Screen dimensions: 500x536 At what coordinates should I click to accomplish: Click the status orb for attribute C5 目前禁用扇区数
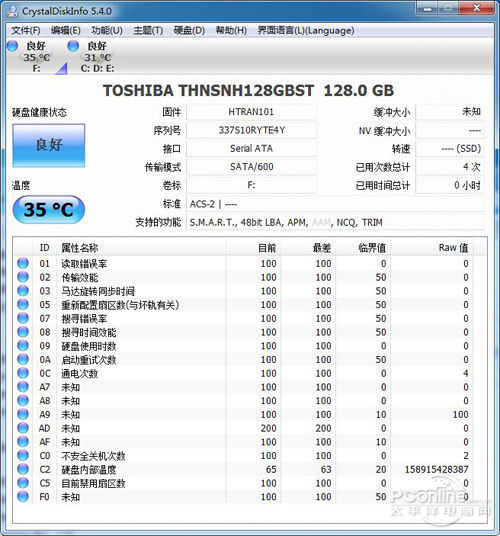23,483
